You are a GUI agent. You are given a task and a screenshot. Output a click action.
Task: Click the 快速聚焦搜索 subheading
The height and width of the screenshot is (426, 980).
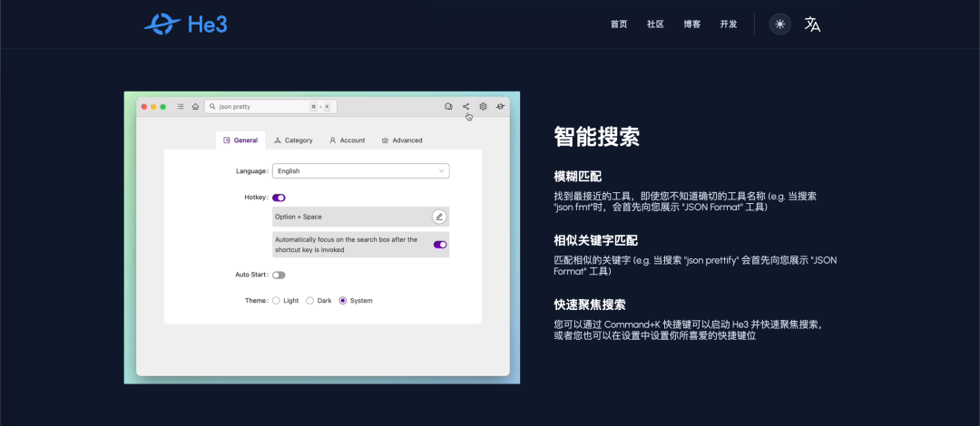pyautogui.click(x=590, y=305)
